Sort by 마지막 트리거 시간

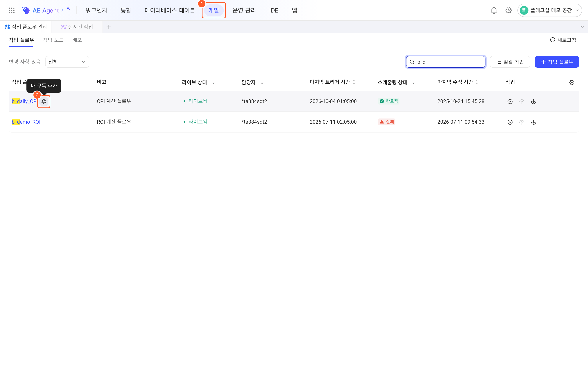coord(354,82)
